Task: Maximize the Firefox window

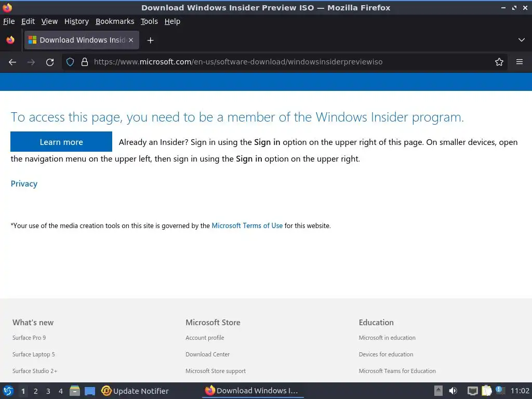Action: click(514, 7)
